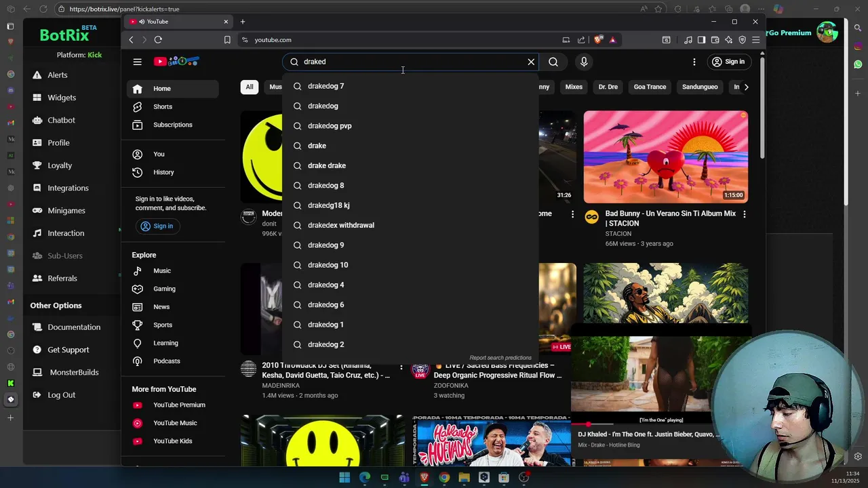Click the YouTube page vertical scrollbar

click(762, 108)
